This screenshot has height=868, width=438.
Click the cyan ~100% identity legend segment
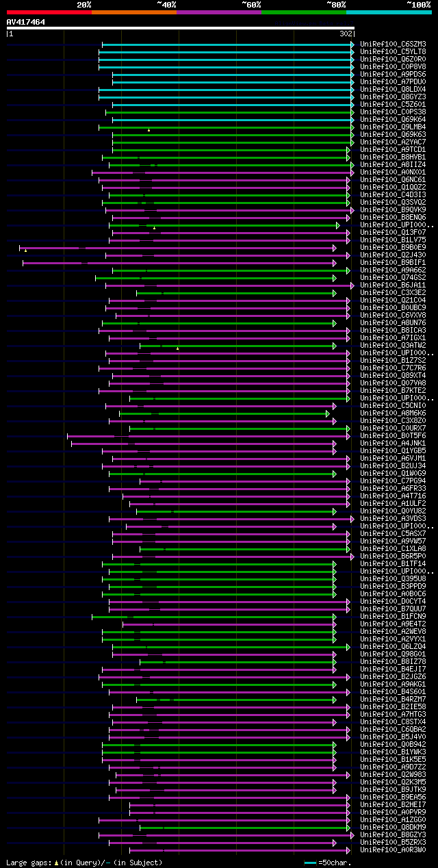tap(389, 12)
